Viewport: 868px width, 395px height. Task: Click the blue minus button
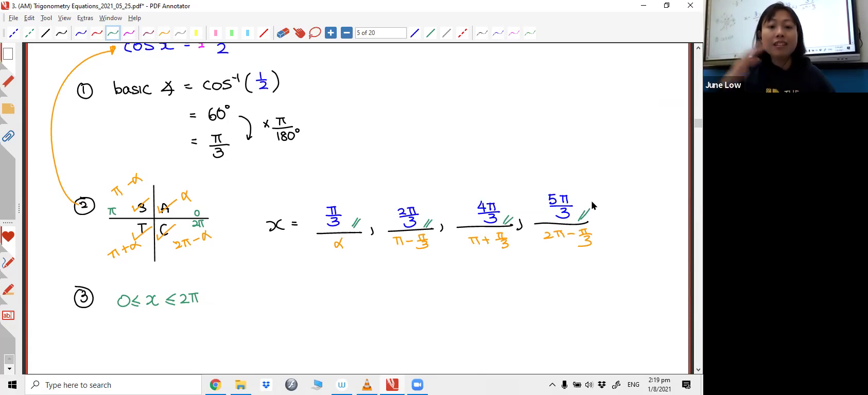347,33
